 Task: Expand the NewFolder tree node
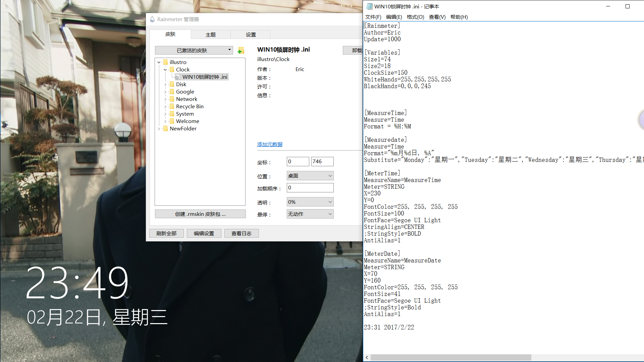[x=159, y=129]
